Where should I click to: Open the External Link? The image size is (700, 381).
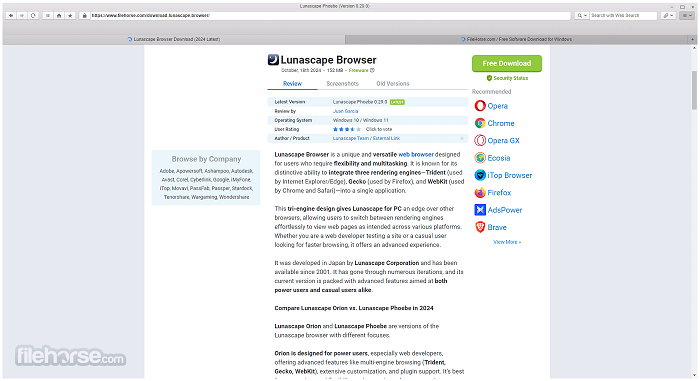tap(387, 138)
